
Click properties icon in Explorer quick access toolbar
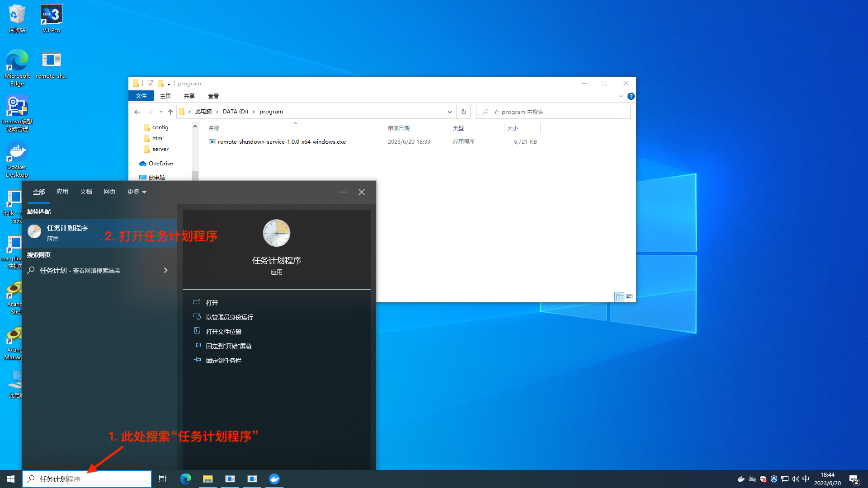[151, 84]
